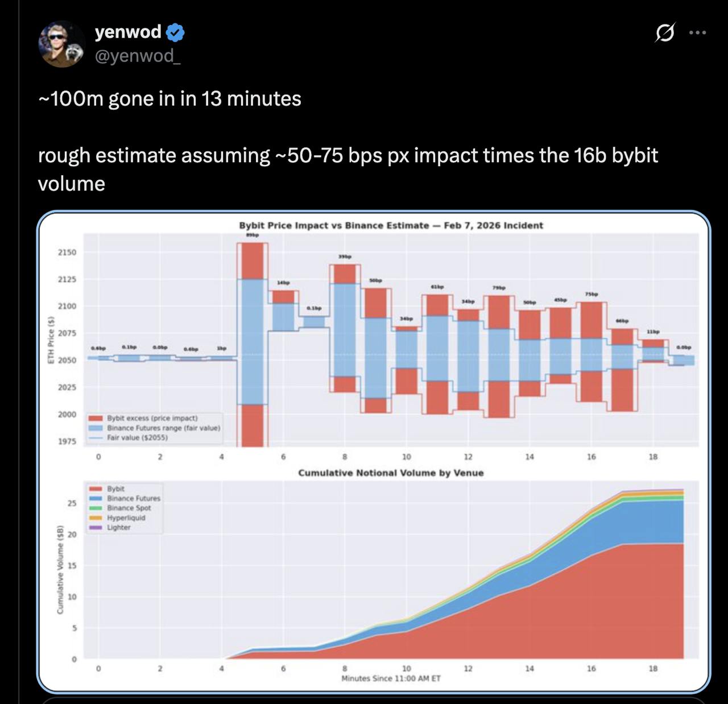Click the blue Binance Futures range legend swatch
Image resolution: width=728 pixels, height=704 pixels.
(x=96, y=428)
